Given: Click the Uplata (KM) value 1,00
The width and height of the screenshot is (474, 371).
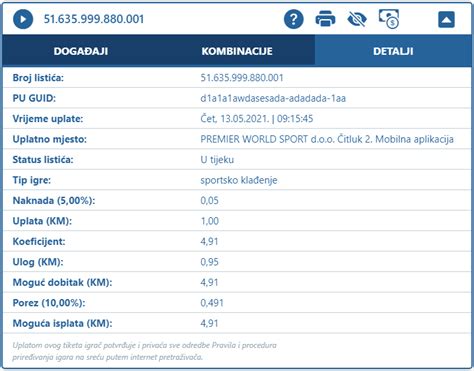Looking at the screenshot, I should click(x=209, y=221).
